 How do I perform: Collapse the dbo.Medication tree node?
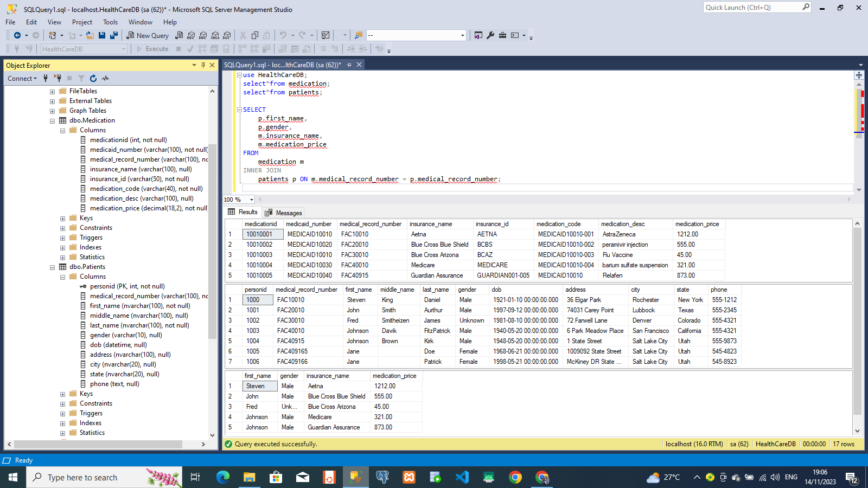point(52,121)
